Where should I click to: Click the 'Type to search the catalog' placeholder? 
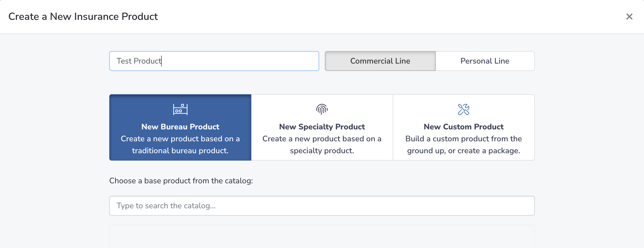pos(166,206)
